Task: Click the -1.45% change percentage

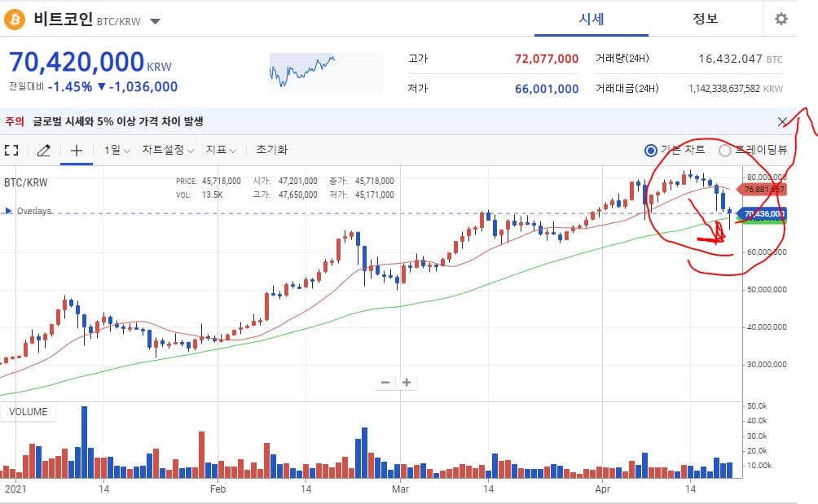Action: (x=70, y=86)
